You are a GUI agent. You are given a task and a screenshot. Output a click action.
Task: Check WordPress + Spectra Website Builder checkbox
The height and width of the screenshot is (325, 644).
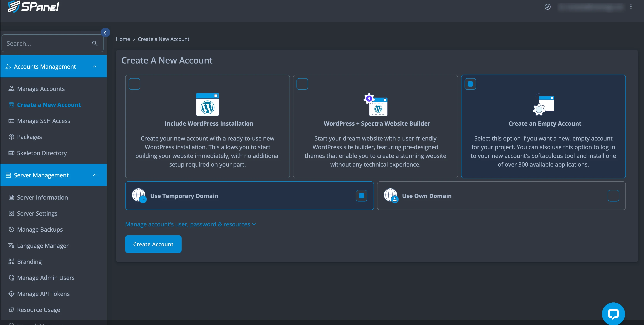[x=302, y=84]
